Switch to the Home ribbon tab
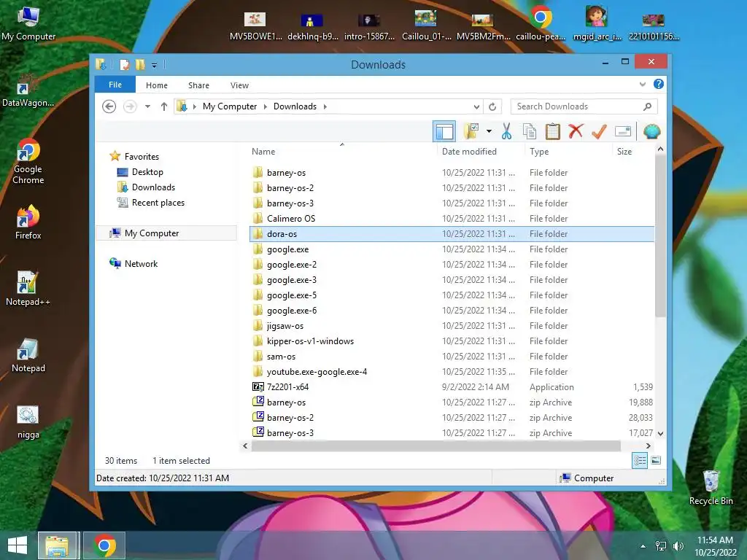The image size is (747, 560). (157, 85)
